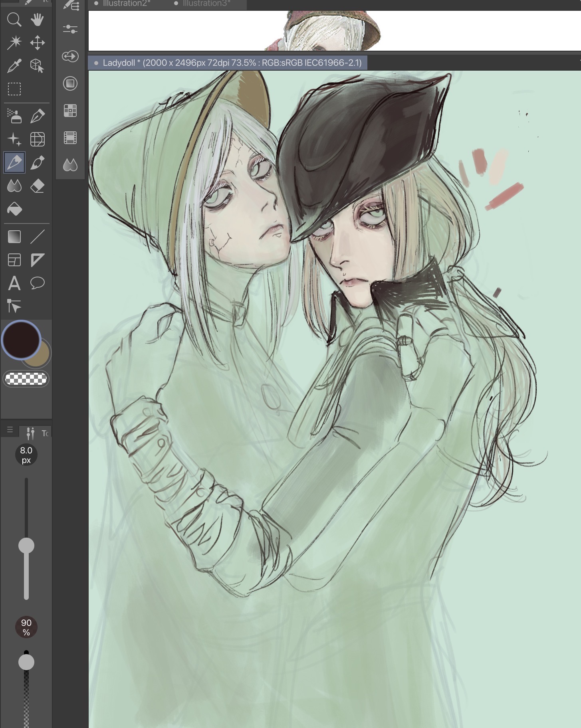Screen dimensions: 581x728
Task: Open the Tool Property sliders palette
Action: pos(70,29)
